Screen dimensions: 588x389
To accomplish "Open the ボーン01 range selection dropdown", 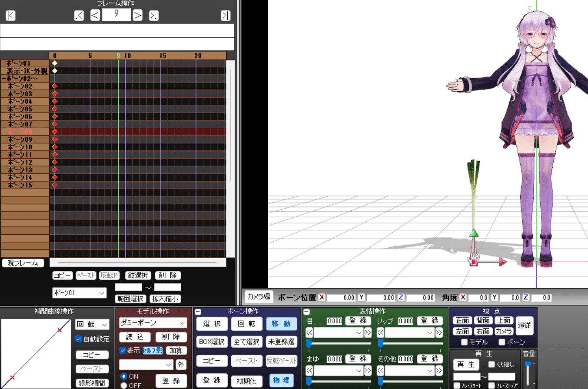I will (79, 293).
